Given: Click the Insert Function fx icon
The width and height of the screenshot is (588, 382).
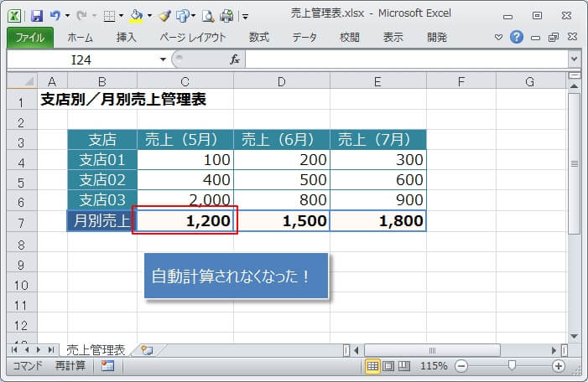Looking at the screenshot, I should click(x=234, y=59).
